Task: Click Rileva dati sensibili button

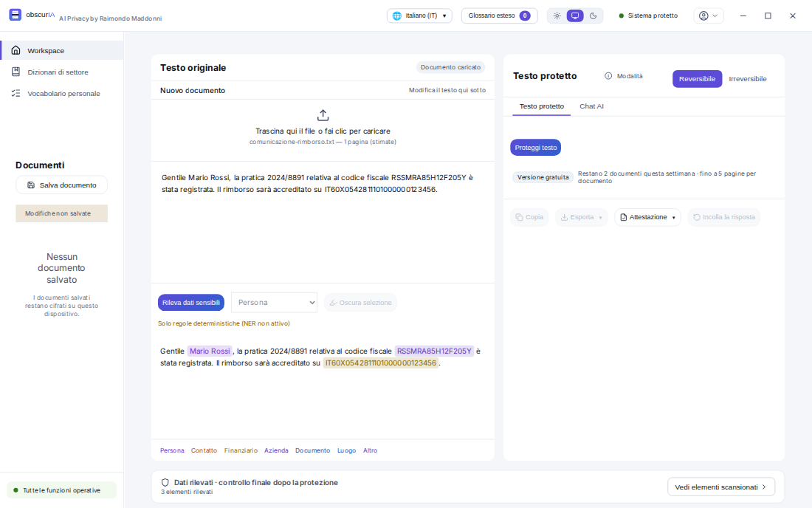Action: 191,303
